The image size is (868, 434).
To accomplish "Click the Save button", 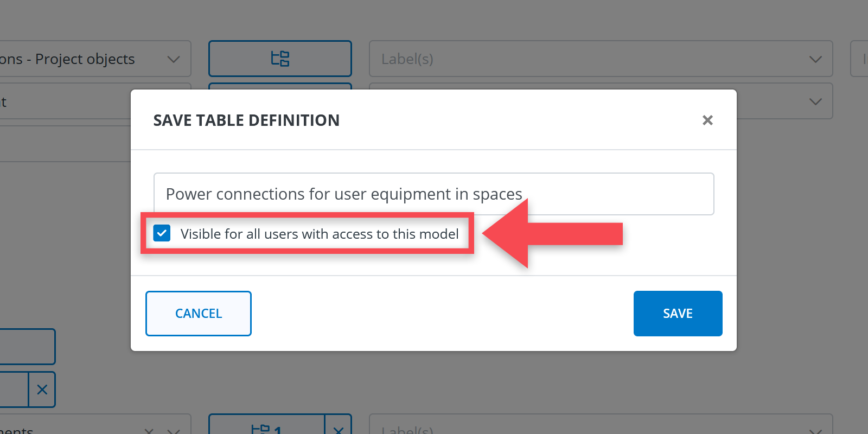I will point(678,314).
